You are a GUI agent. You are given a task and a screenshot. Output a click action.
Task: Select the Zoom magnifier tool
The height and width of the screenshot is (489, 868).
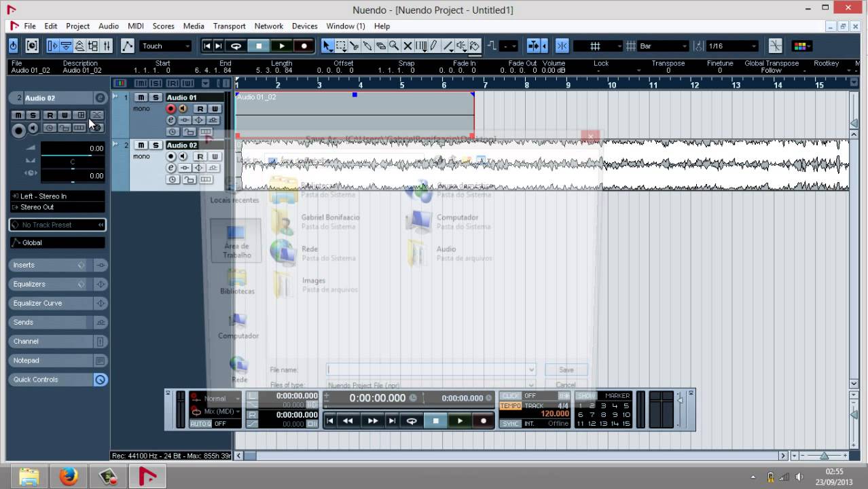394,46
